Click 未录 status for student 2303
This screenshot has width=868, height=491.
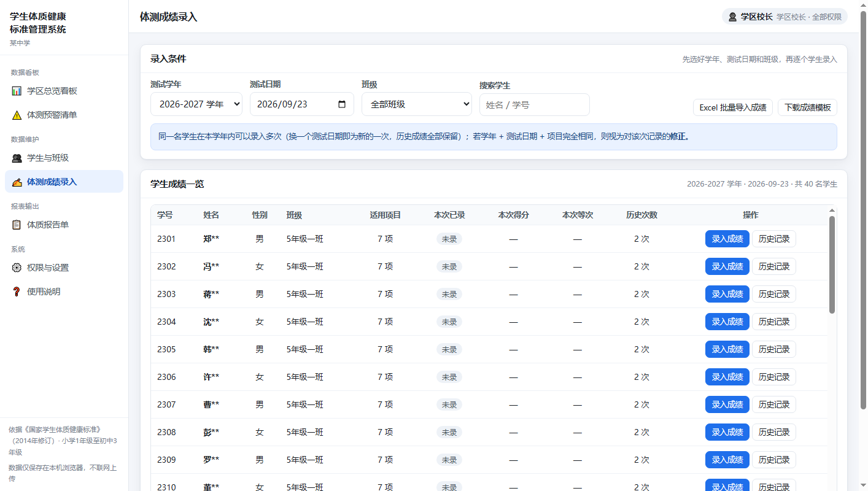pos(449,294)
